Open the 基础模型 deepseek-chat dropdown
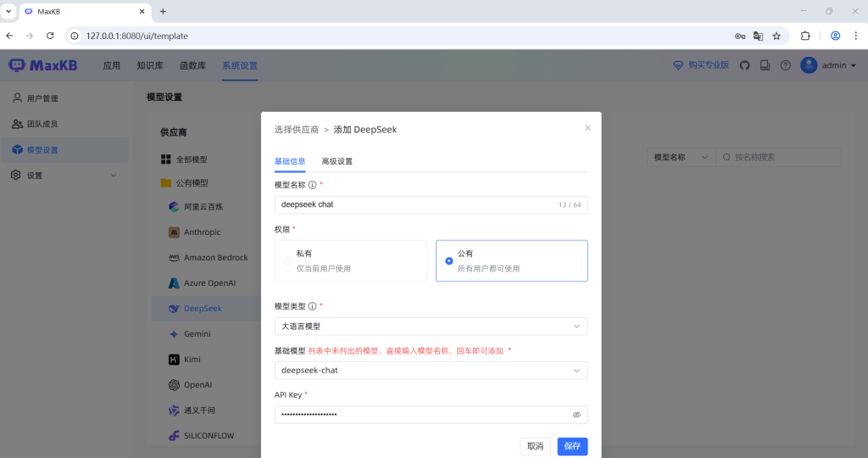Screen dimensions: 868x458 click(431, 371)
